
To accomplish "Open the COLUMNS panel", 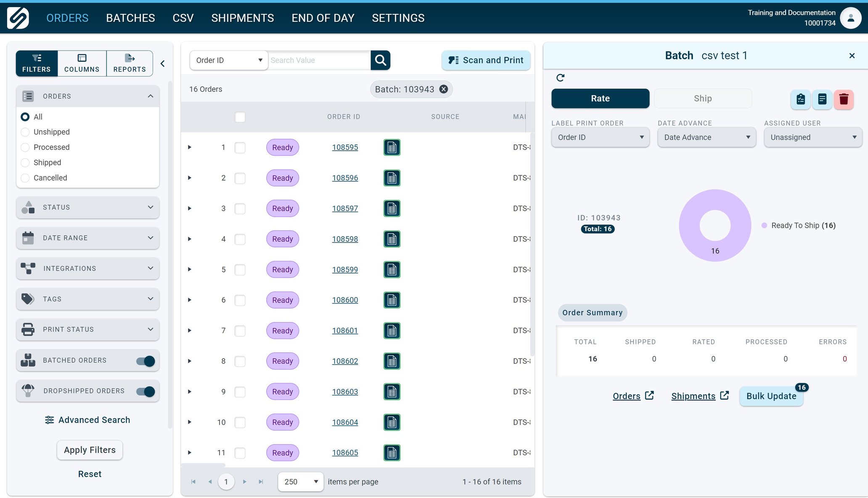I will click(x=82, y=63).
